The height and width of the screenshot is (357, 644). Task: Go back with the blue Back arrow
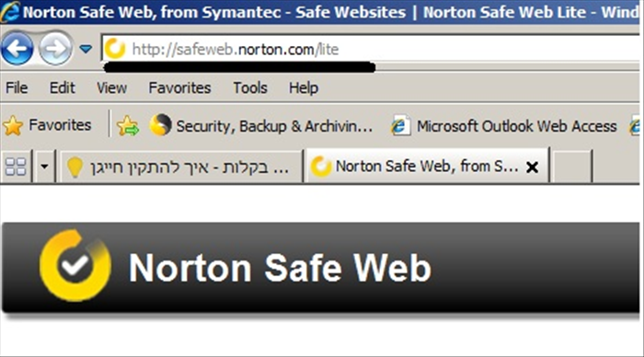pos(17,49)
